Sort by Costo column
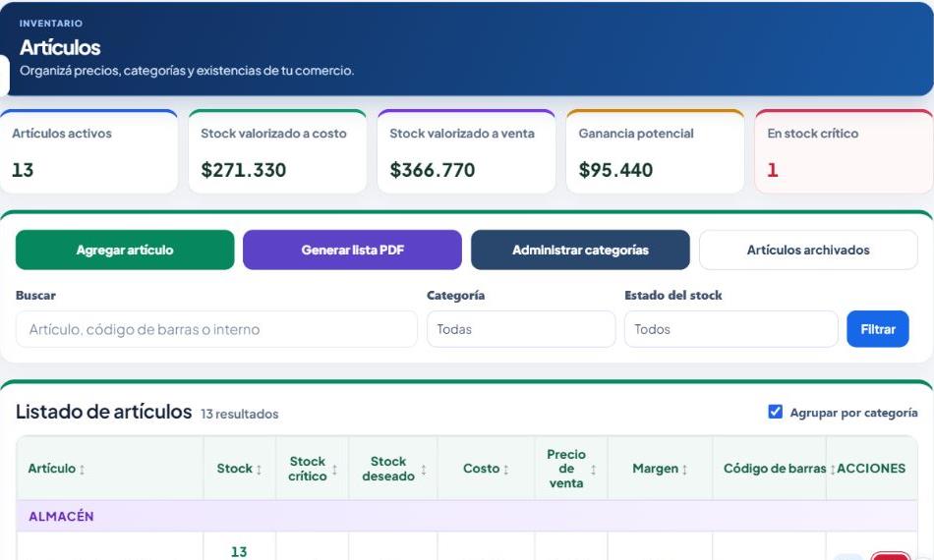 pos(486,469)
